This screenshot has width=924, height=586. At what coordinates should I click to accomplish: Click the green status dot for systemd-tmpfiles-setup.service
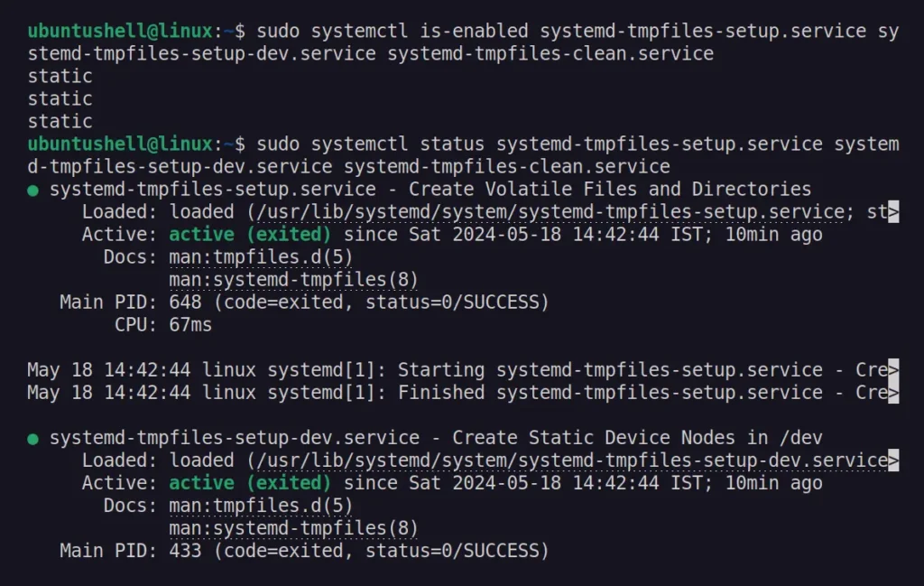pos(33,191)
